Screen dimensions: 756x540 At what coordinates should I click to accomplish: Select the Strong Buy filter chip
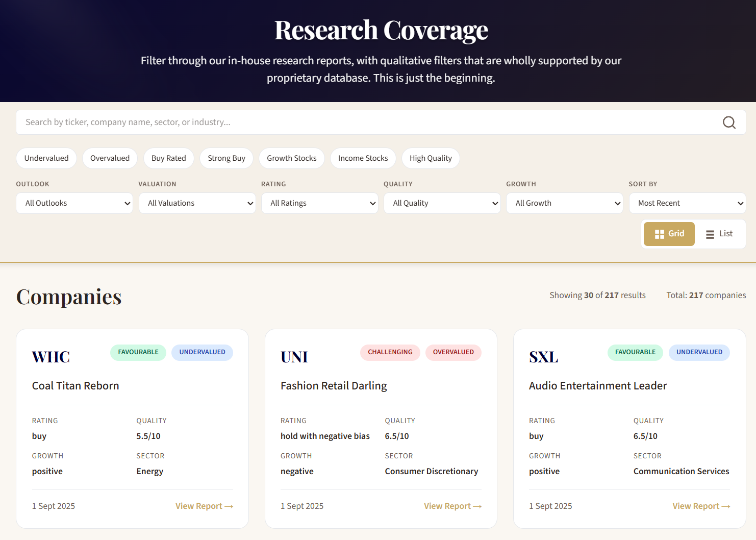226,158
